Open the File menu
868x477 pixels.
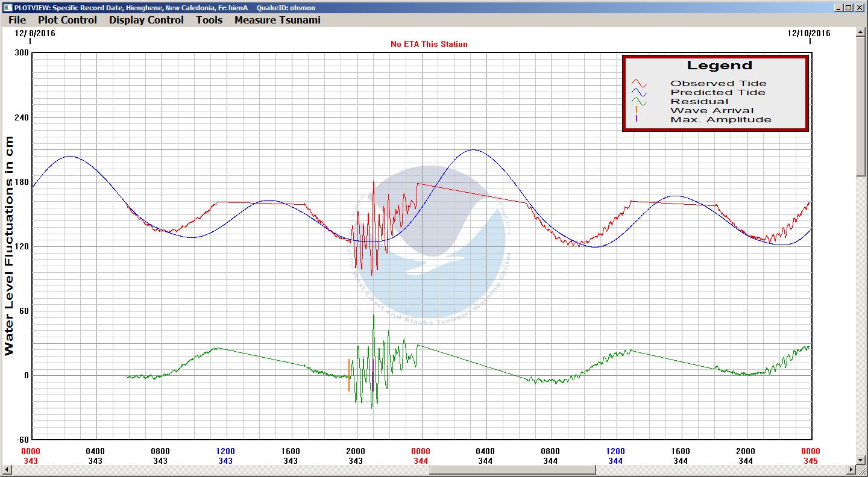click(x=17, y=20)
